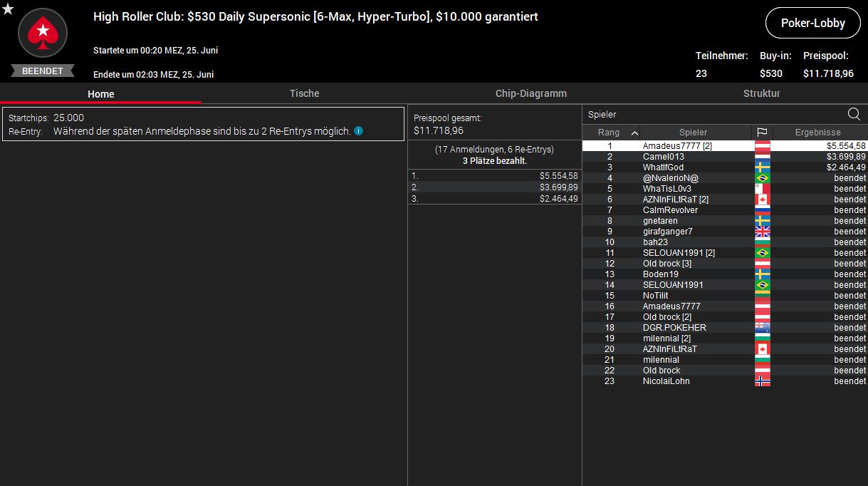
Task: Click the favorite star icon
Action: pyautogui.click(x=8, y=9)
